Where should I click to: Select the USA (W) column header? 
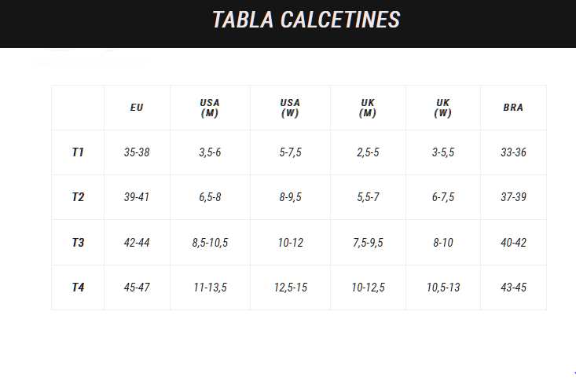point(290,108)
